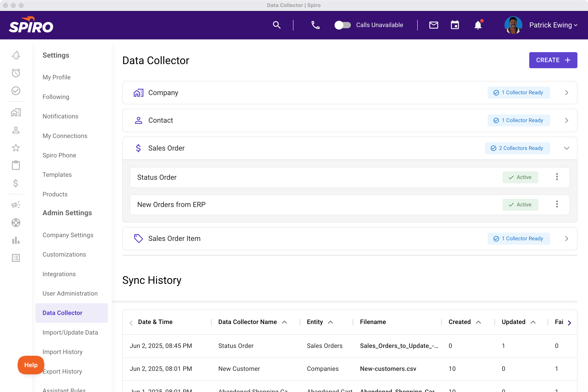588x392 pixels.
Task: Open the contacts person sidebar icon
Action: pos(16,130)
